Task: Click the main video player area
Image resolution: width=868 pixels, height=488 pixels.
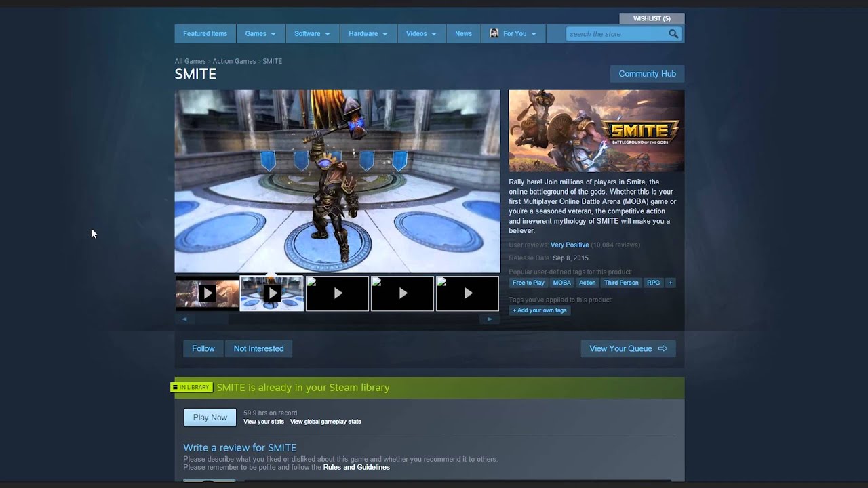Action: coord(337,182)
